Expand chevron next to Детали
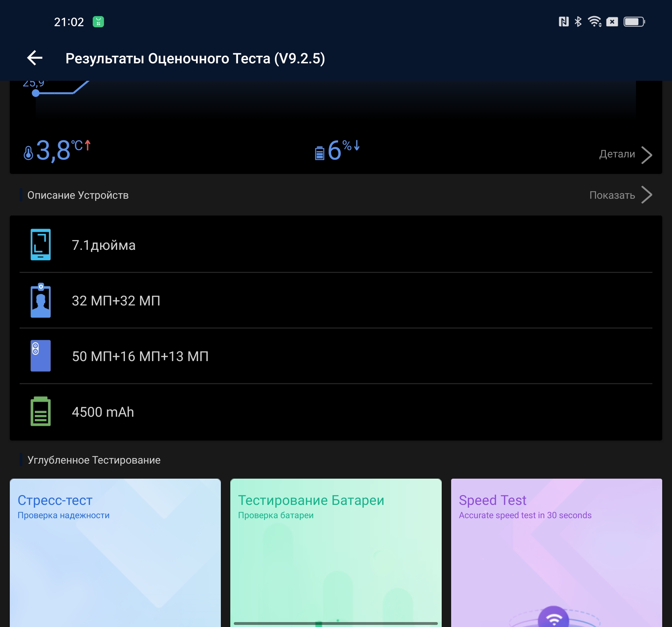This screenshot has height=627, width=672. pos(646,155)
